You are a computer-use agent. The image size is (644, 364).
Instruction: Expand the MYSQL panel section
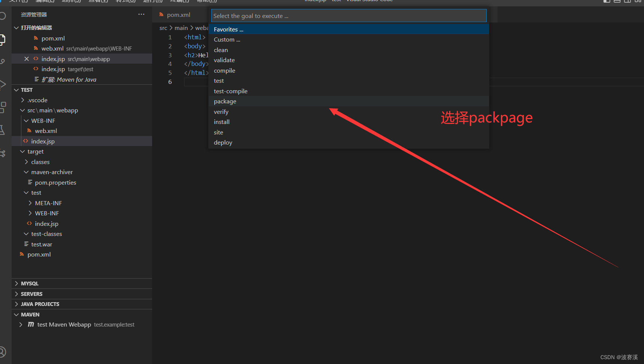[16, 283]
